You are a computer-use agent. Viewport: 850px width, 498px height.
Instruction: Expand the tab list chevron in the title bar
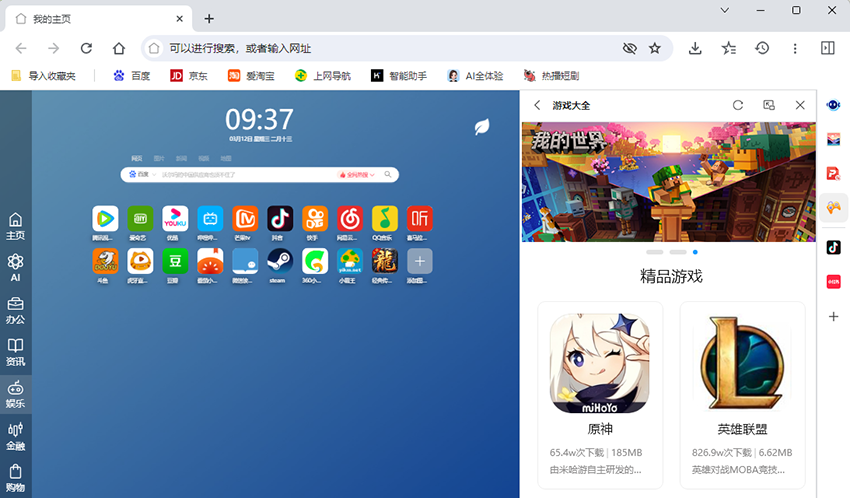click(723, 10)
